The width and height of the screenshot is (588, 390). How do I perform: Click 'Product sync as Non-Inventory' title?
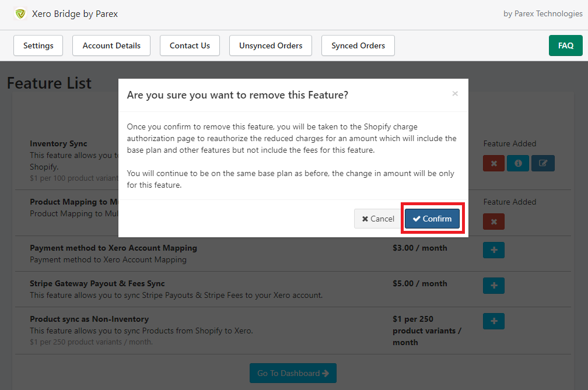pos(89,319)
